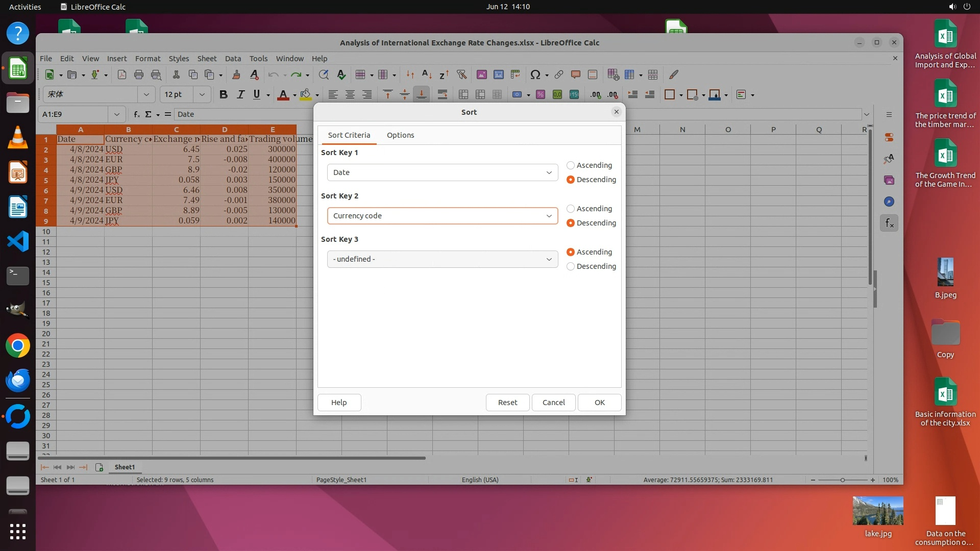This screenshot has width=980, height=551.
Task: Open the font size 12 pt dropdown
Action: click(x=202, y=94)
